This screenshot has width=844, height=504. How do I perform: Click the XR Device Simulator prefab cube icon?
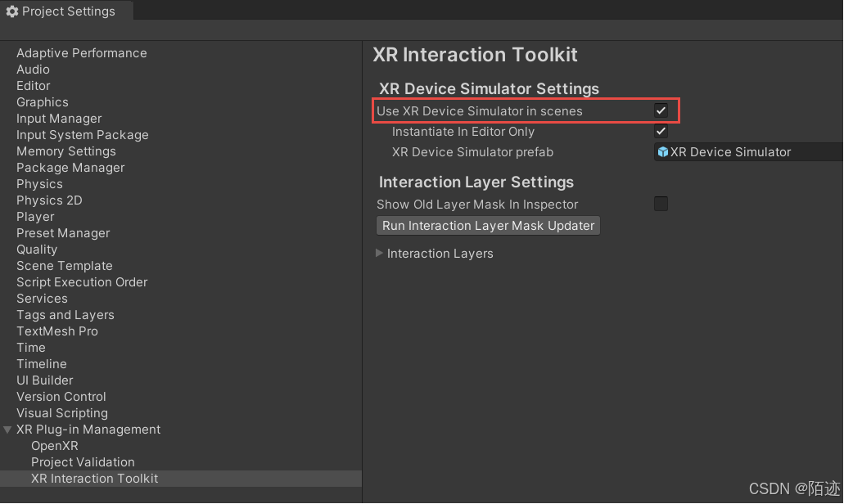tap(662, 152)
